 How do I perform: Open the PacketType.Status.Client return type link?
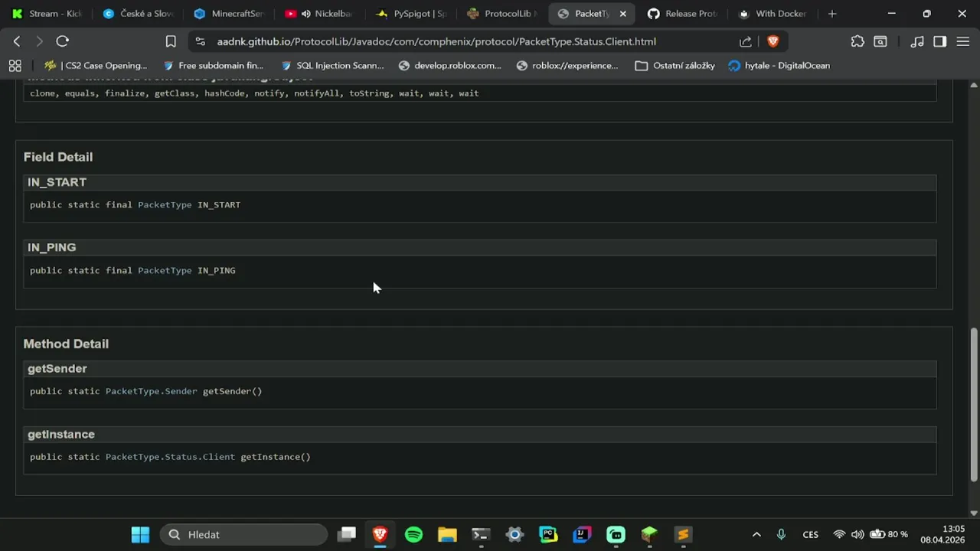click(x=170, y=457)
